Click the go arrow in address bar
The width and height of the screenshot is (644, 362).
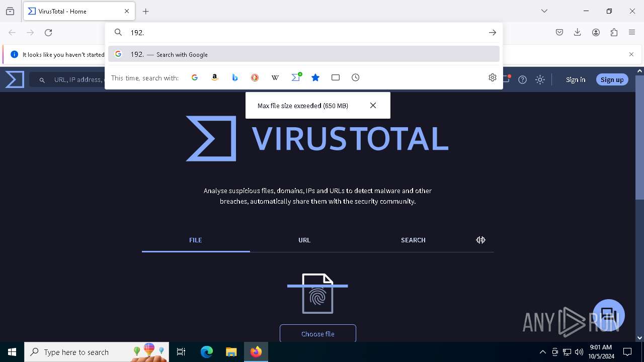492,32
